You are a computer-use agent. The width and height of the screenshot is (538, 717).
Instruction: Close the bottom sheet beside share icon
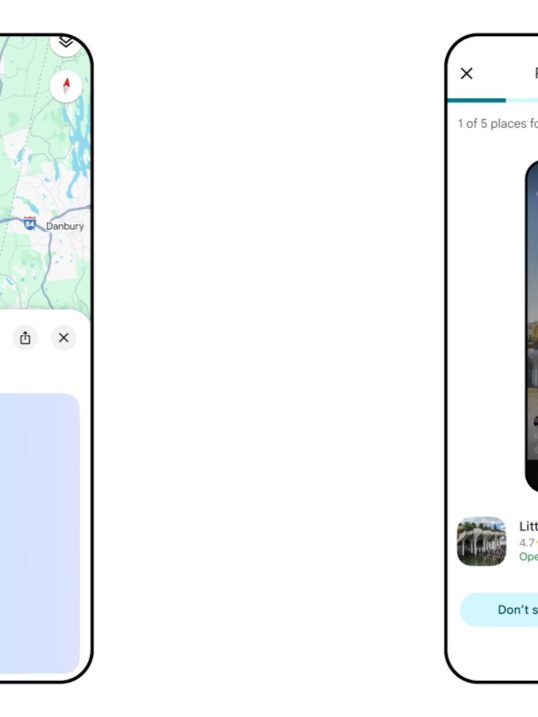(64, 338)
